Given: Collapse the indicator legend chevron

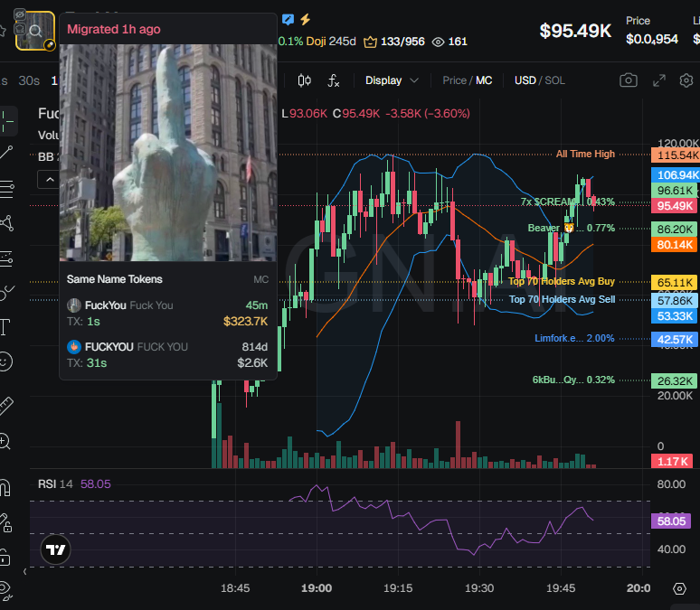Looking at the screenshot, I should pyautogui.click(x=50, y=180).
